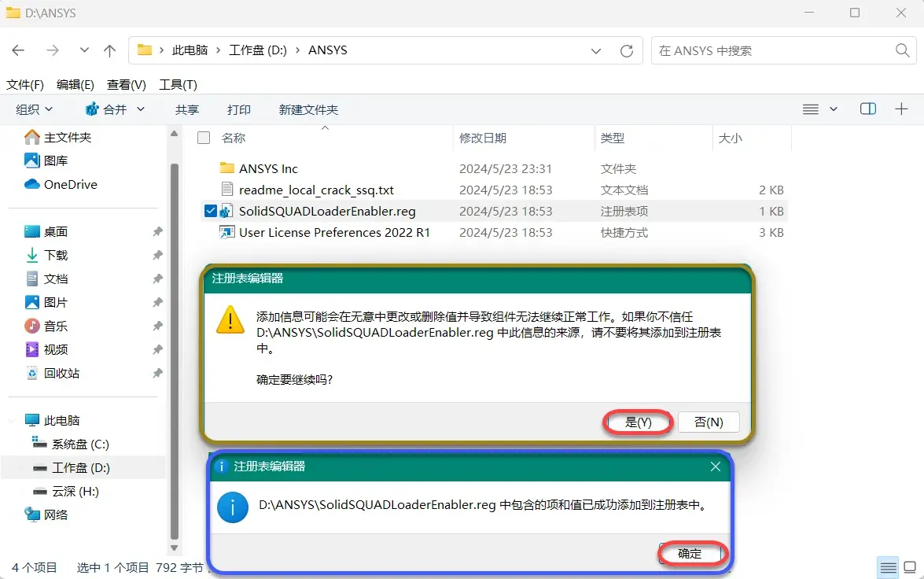Image resolution: width=924 pixels, height=579 pixels.
Task: Expand the address bar history dropdown
Action: (x=596, y=51)
